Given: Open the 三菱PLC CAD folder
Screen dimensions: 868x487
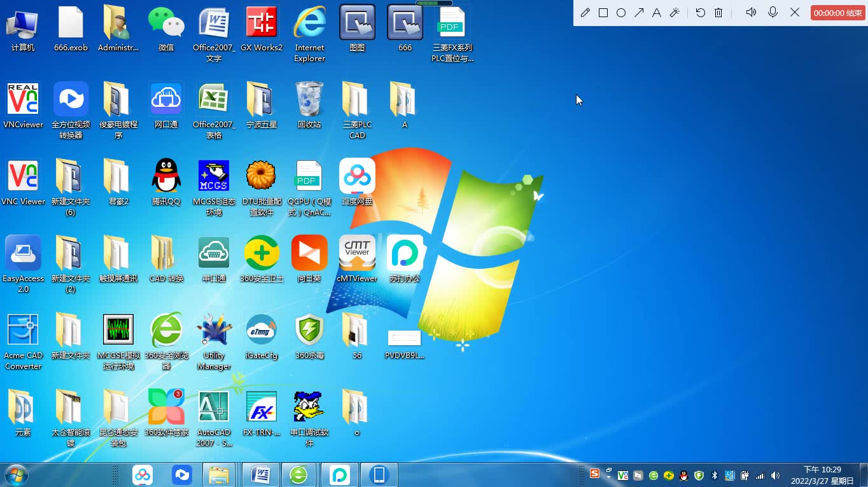Looking at the screenshot, I should coord(357,111).
